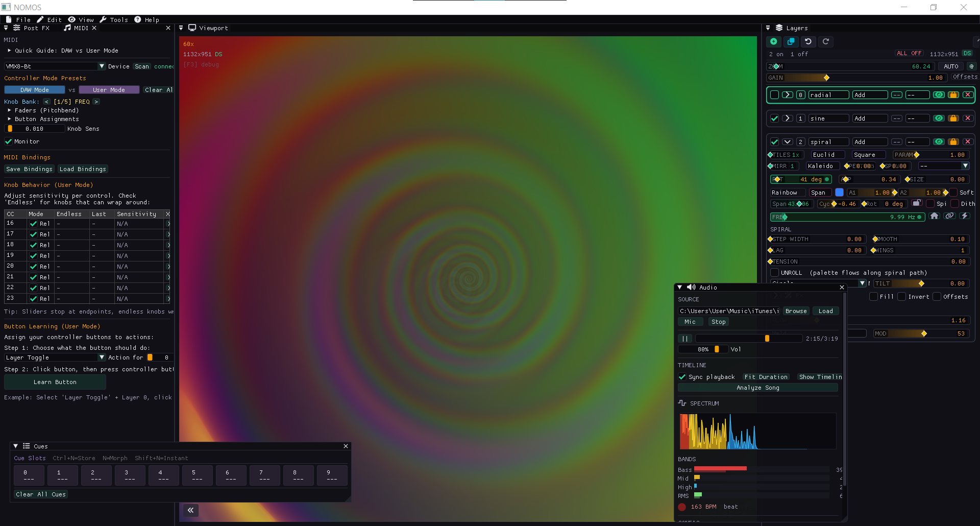Image resolution: width=980 pixels, height=526 pixels.
Task: Open the Tools menu
Action: click(x=118, y=19)
